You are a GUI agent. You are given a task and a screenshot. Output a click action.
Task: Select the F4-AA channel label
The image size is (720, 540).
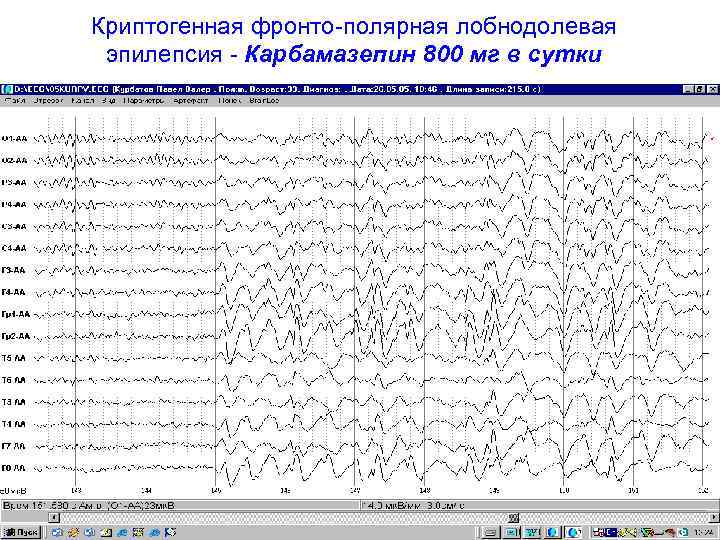(x=13, y=292)
